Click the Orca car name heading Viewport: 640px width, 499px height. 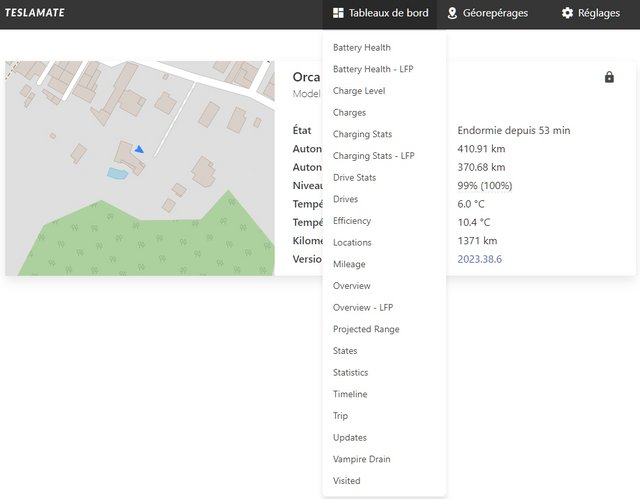click(306, 77)
